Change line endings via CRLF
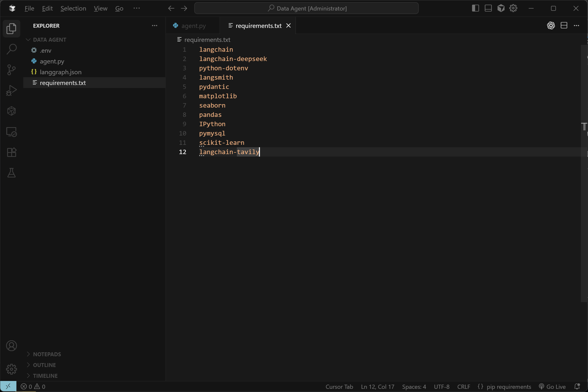The image size is (588, 392). click(x=464, y=387)
